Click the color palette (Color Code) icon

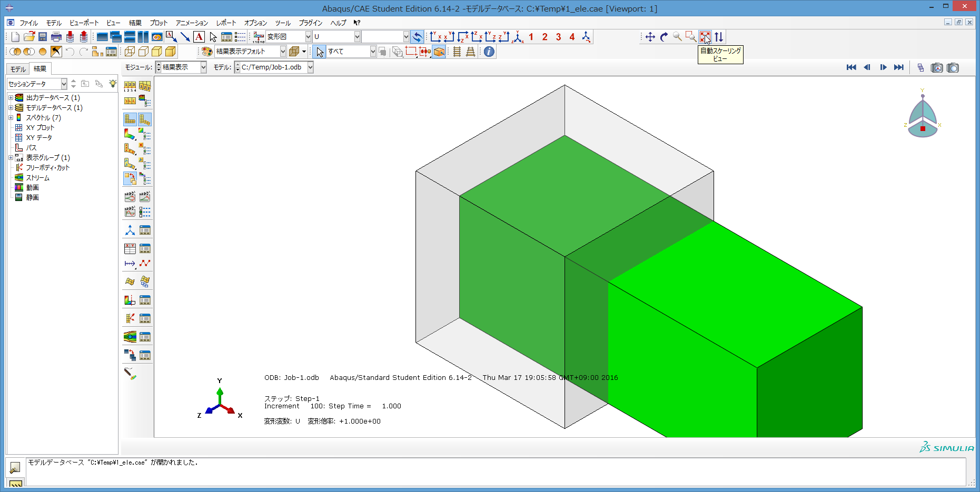point(207,52)
